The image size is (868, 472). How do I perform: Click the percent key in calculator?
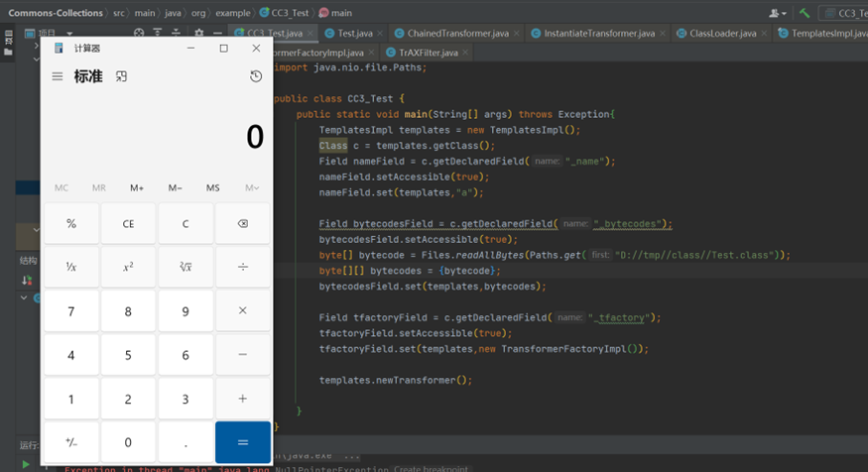pos(71,223)
